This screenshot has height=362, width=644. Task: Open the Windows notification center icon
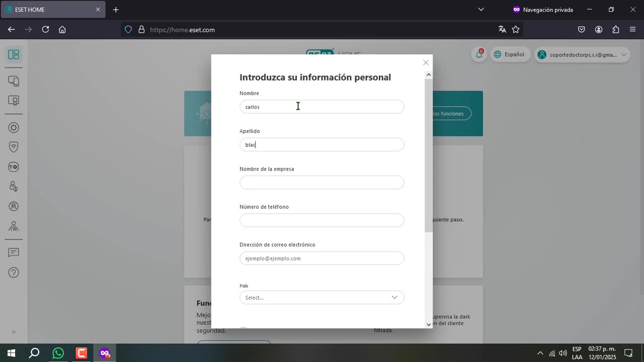point(628,353)
